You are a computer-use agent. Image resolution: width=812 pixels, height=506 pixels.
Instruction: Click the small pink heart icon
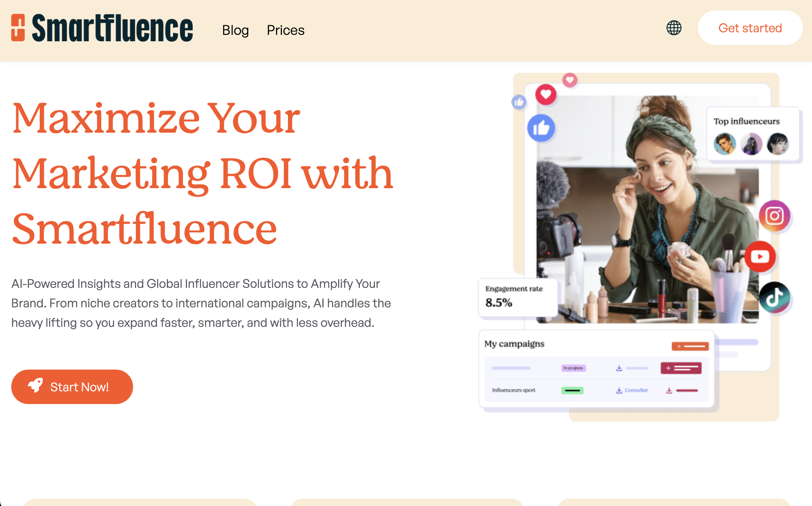570,80
